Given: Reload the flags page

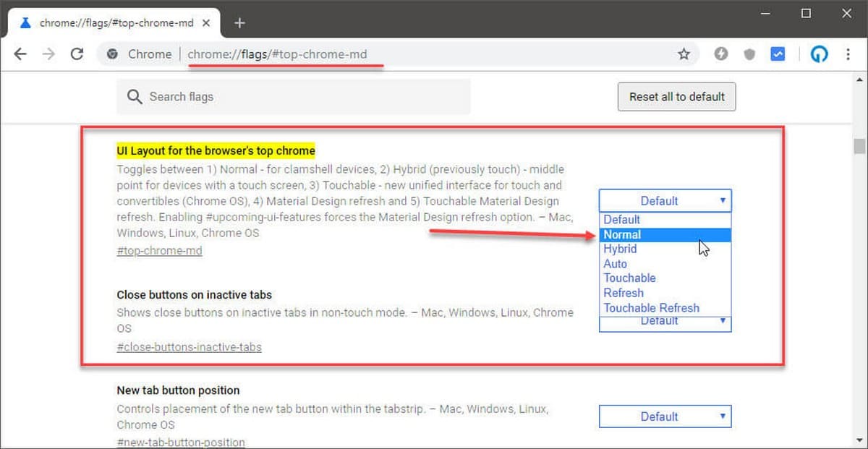Looking at the screenshot, I should (77, 54).
